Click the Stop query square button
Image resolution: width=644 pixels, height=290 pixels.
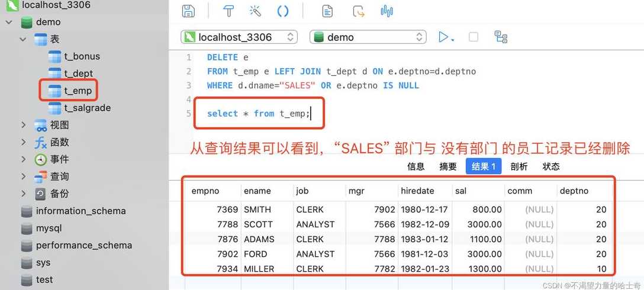click(x=473, y=37)
